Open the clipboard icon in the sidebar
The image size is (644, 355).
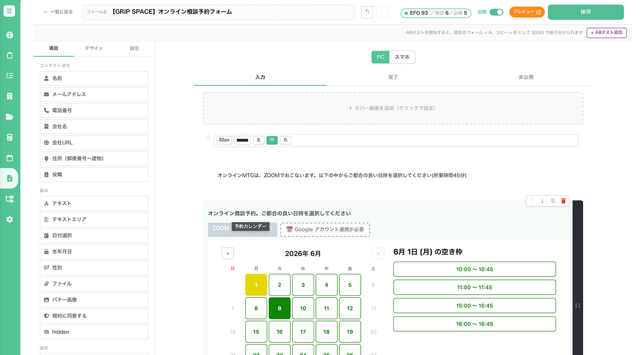click(x=9, y=55)
